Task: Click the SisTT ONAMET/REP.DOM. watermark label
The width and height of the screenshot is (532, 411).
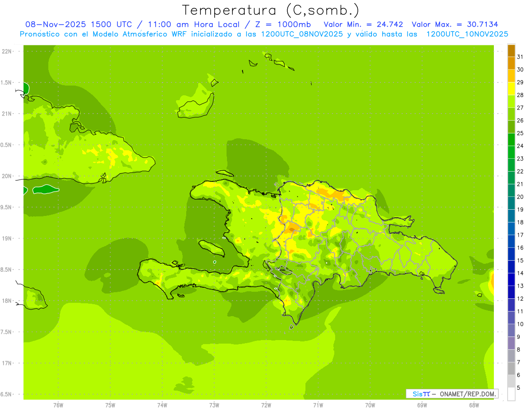Action: 452,394
